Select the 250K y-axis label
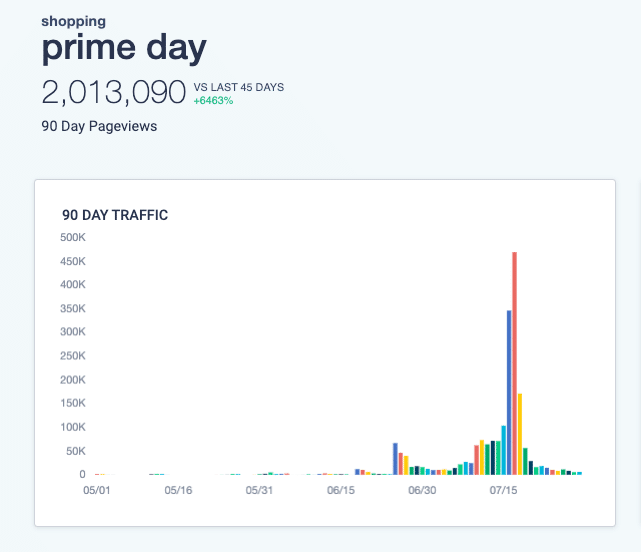 coord(73,356)
